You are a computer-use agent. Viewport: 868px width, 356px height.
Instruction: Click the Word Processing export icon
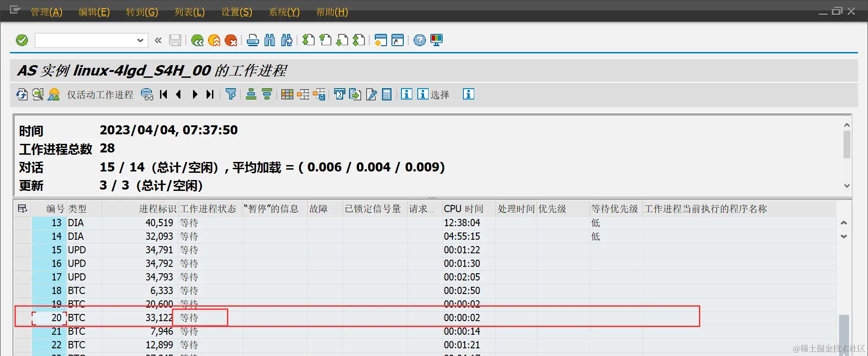(x=340, y=94)
